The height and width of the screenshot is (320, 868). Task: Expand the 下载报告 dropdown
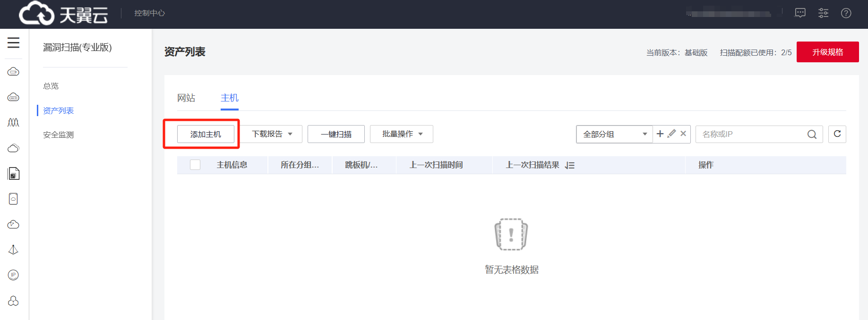272,134
